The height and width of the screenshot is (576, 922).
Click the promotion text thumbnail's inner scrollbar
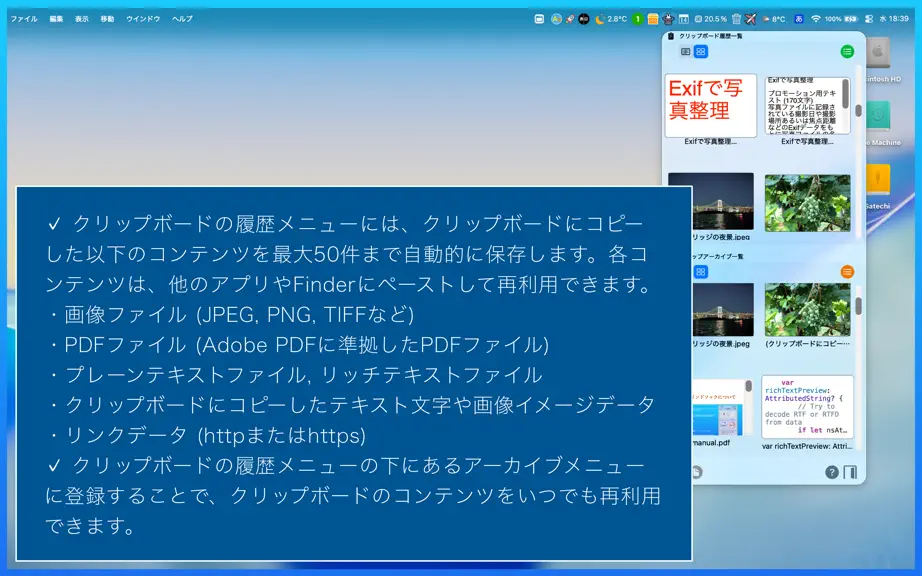tap(846, 94)
